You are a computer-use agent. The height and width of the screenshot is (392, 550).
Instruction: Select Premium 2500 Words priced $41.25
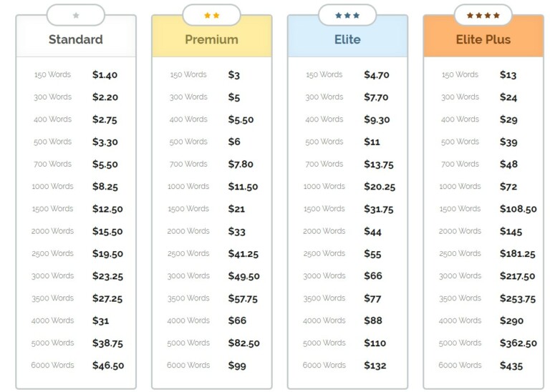(x=243, y=254)
